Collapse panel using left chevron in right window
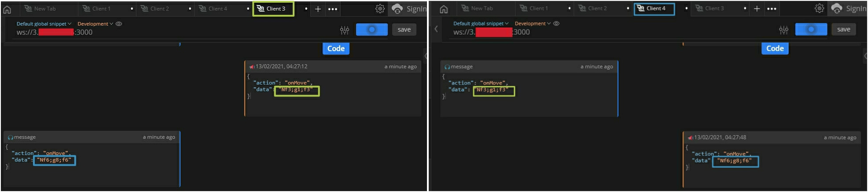The image size is (868, 192). click(436, 29)
